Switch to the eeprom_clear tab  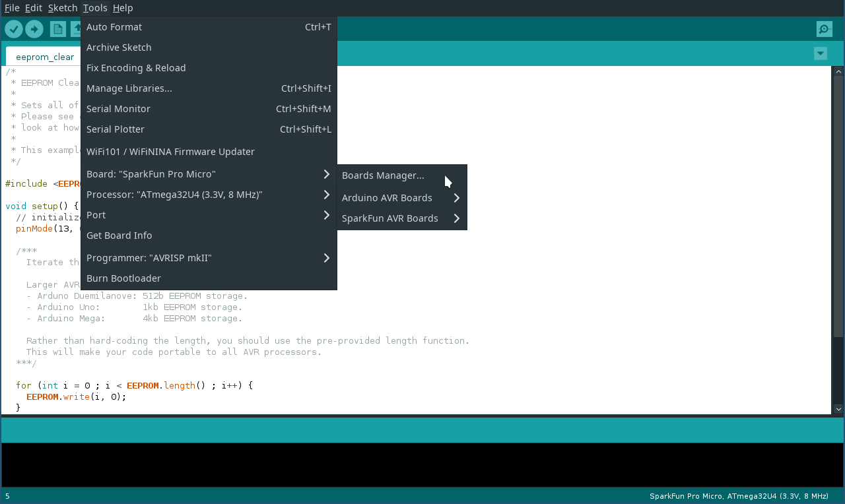click(x=45, y=57)
